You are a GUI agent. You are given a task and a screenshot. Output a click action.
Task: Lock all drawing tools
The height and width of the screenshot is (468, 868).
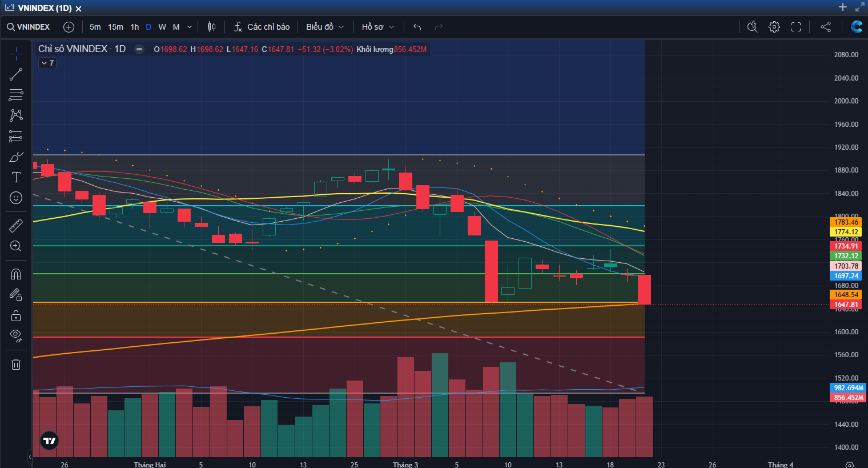pyautogui.click(x=16, y=315)
